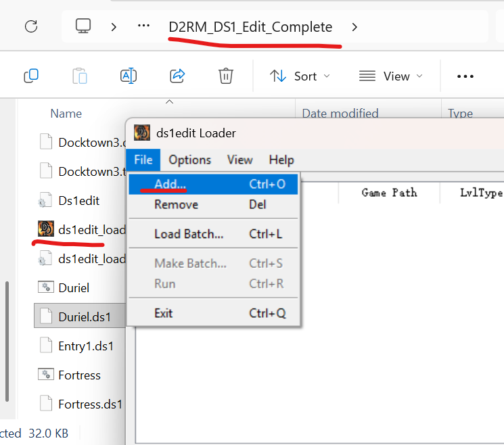Select the Fortress batch file
The height and width of the screenshot is (445, 504).
(69, 375)
